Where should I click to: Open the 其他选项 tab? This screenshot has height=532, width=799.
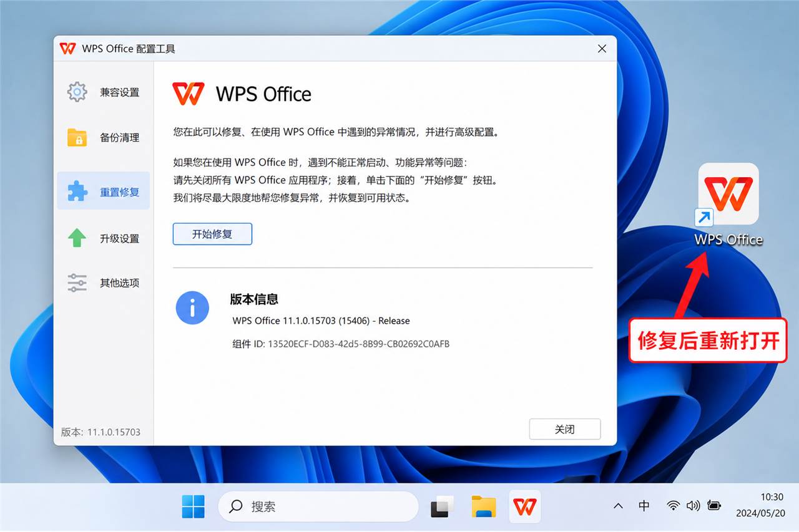[x=103, y=283]
